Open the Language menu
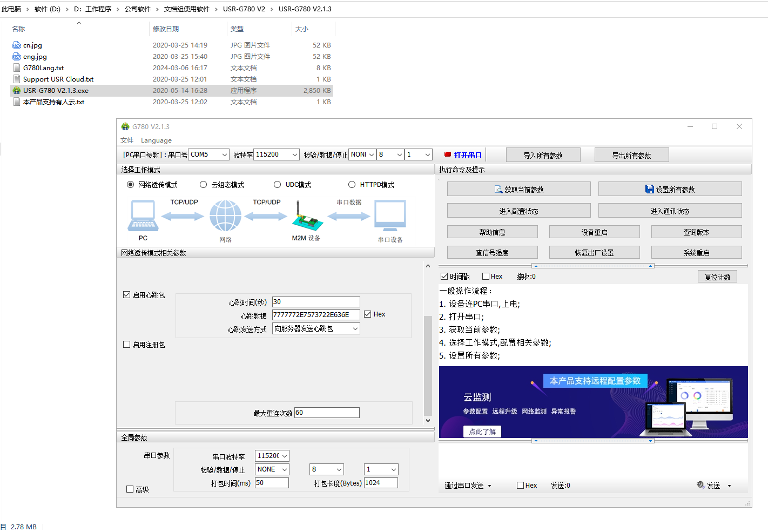This screenshot has width=768, height=532. [x=156, y=140]
